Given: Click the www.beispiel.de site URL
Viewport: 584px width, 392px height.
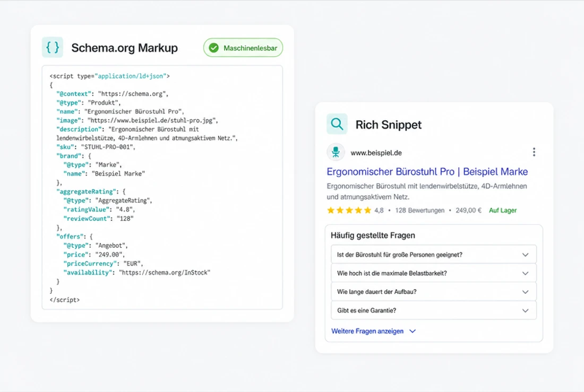Looking at the screenshot, I should coord(376,153).
